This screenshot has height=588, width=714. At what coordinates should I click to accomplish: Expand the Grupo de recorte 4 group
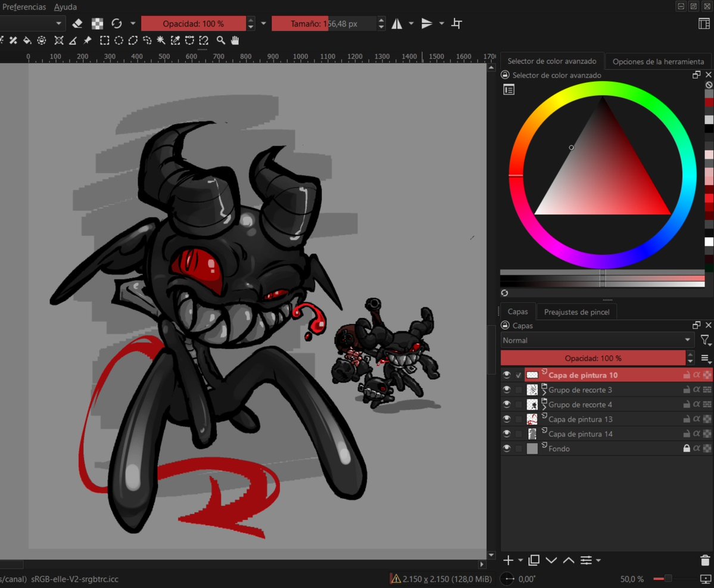tap(544, 406)
